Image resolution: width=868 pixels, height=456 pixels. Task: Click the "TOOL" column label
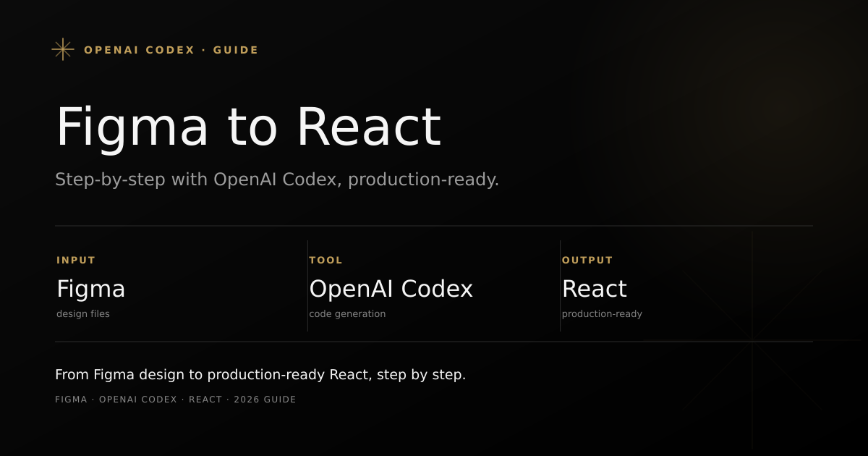tap(326, 260)
